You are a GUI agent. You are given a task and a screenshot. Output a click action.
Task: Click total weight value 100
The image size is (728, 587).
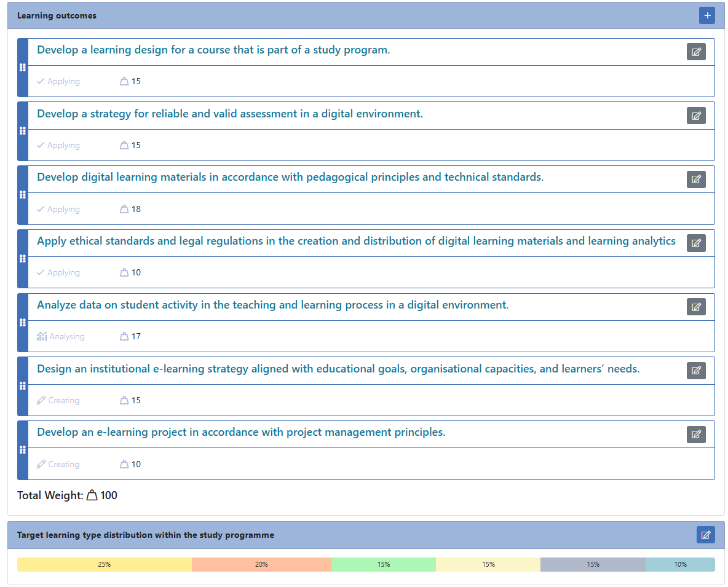click(x=109, y=495)
